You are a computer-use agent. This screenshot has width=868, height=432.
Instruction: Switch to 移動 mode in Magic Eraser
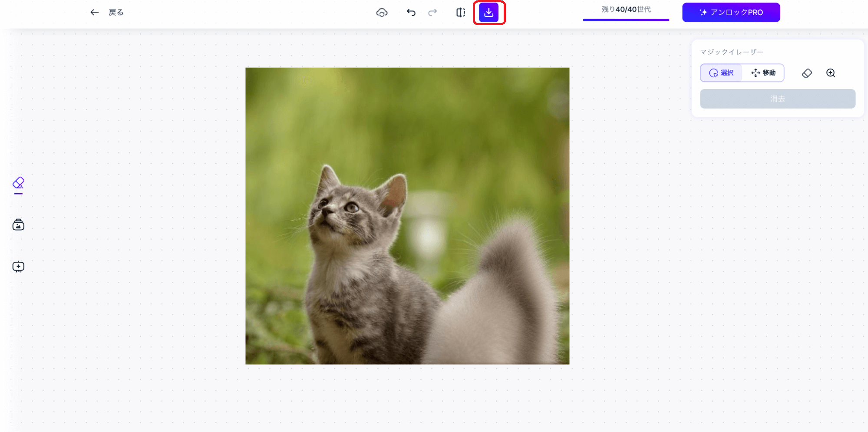pos(763,73)
